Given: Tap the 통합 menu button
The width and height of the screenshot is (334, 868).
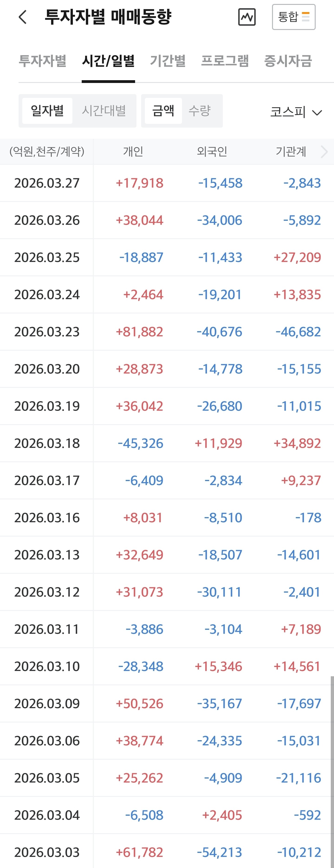Looking at the screenshot, I should [294, 17].
